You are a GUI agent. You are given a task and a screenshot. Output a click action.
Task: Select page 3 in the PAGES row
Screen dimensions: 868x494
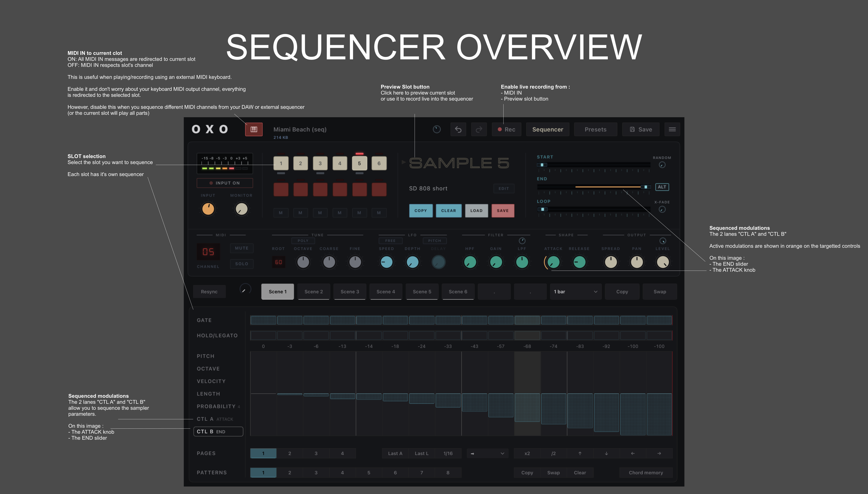(316, 453)
